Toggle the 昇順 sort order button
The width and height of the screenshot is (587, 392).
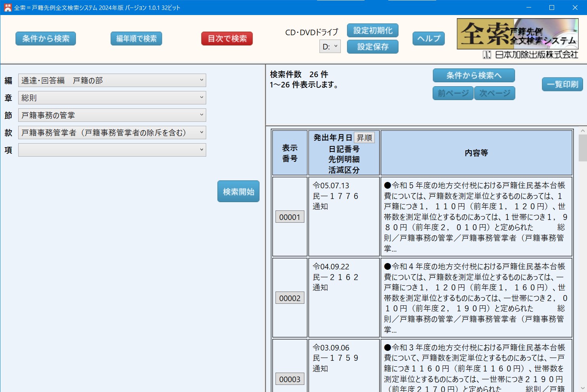coord(364,138)
